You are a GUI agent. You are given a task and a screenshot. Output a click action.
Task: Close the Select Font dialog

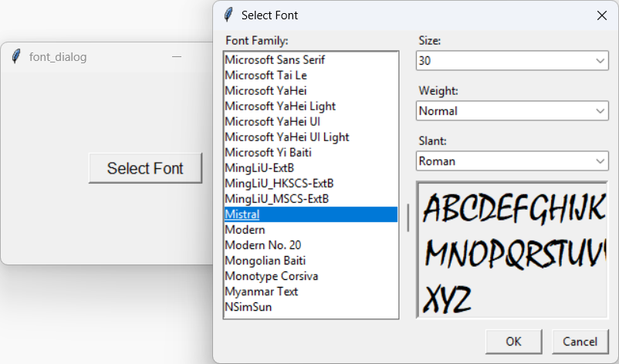pos(601,15)
